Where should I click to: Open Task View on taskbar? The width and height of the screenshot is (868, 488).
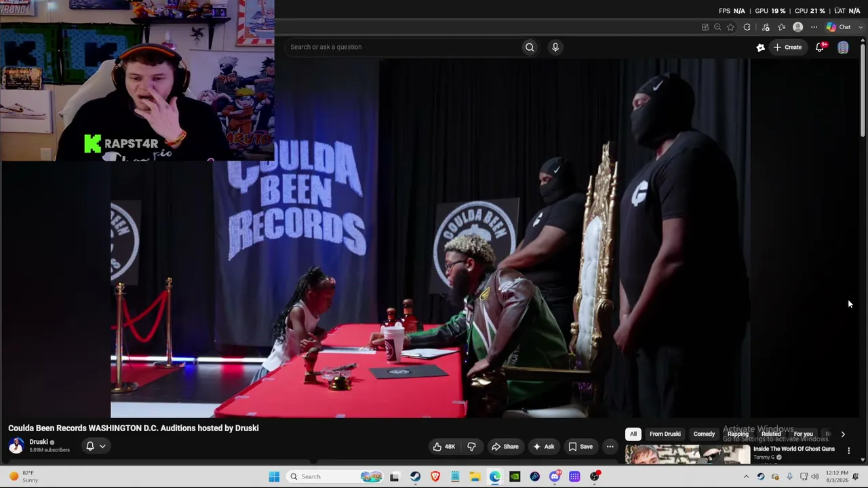pos(394,476)
